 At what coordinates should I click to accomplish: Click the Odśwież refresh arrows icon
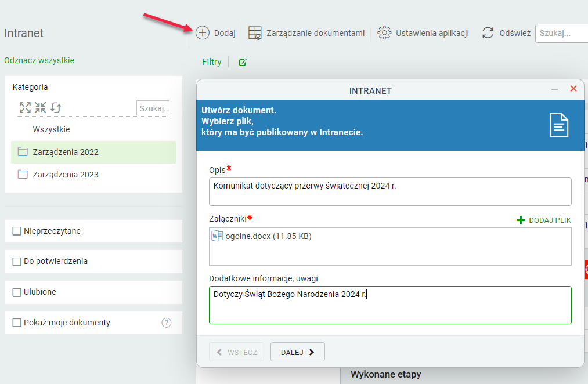tap(488, 33)
